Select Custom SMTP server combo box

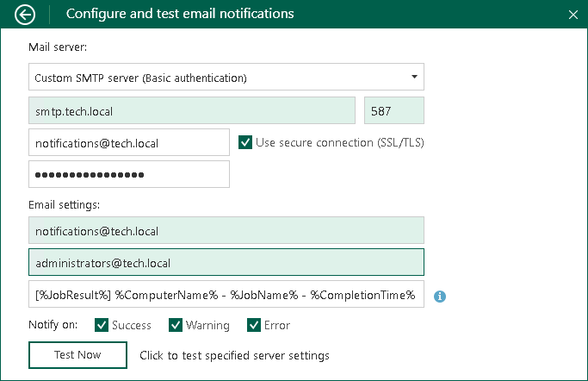point(215,78)
